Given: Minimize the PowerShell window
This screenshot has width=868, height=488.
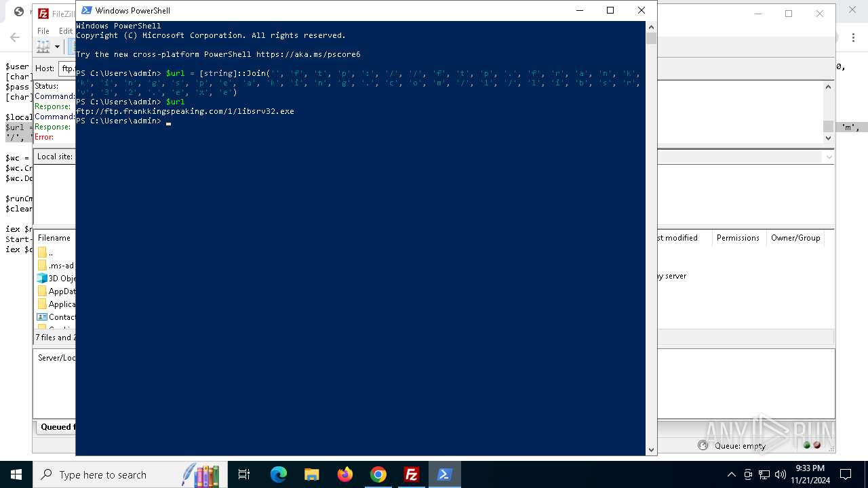Looking at the screenshot, I should click(579, 10).
